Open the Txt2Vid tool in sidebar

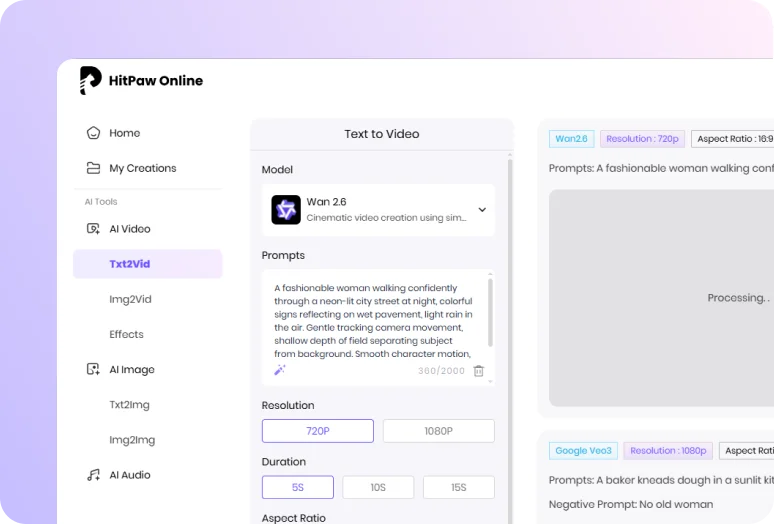[130, 264]
